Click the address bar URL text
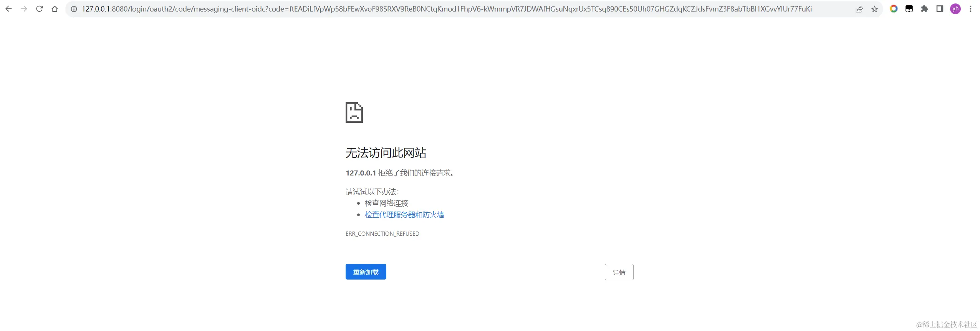 pyautogui.click(x=447, y=9)
